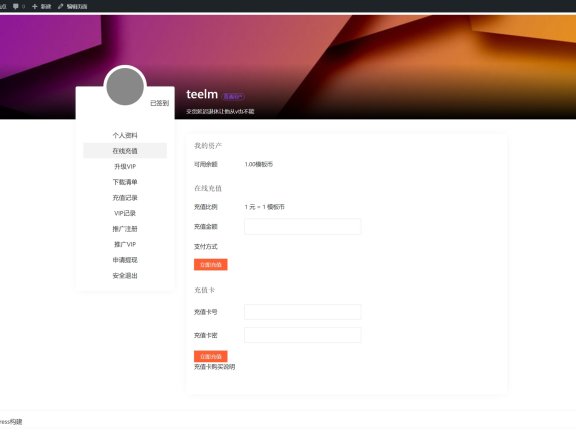
Task: Click 立即充值 button under 支付方式
Action: tap(210, 264)
